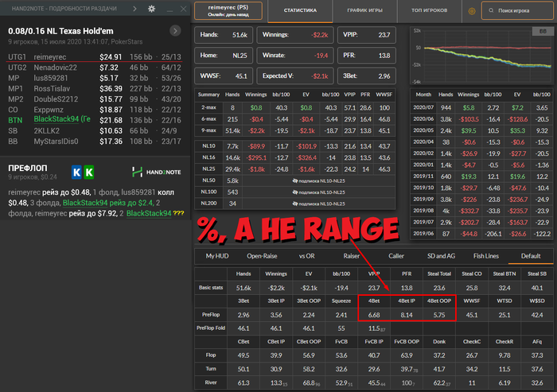
Task: Click the 3Bet 2.96 stat box
Action: coord(366,76)
